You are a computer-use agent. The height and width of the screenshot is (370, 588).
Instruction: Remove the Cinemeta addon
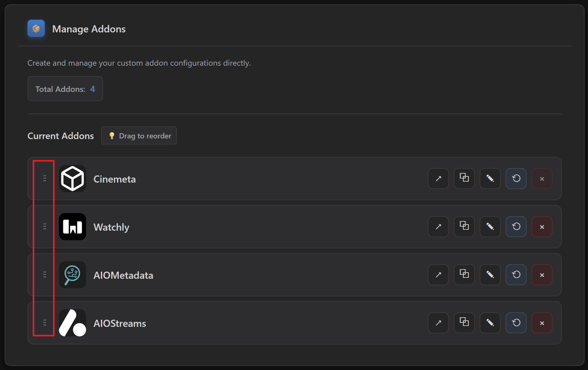(x=542, y=179)
